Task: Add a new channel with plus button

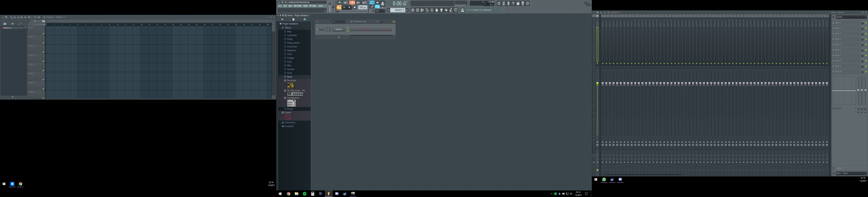Action: click(x=339, y=37)
